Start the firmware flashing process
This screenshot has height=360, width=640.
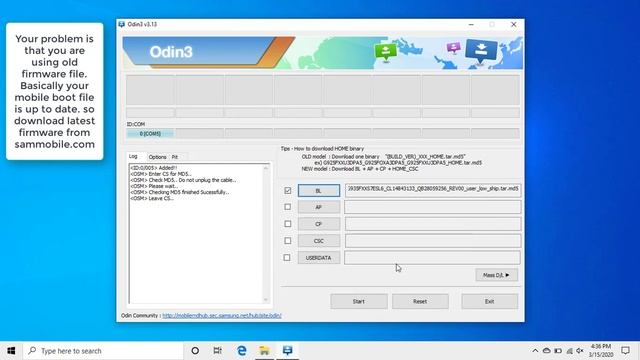359,302
